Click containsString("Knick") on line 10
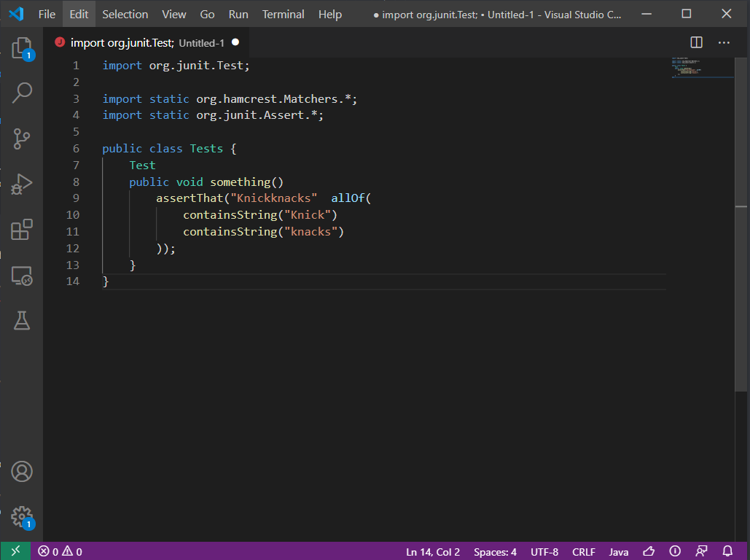 point(260,215)
